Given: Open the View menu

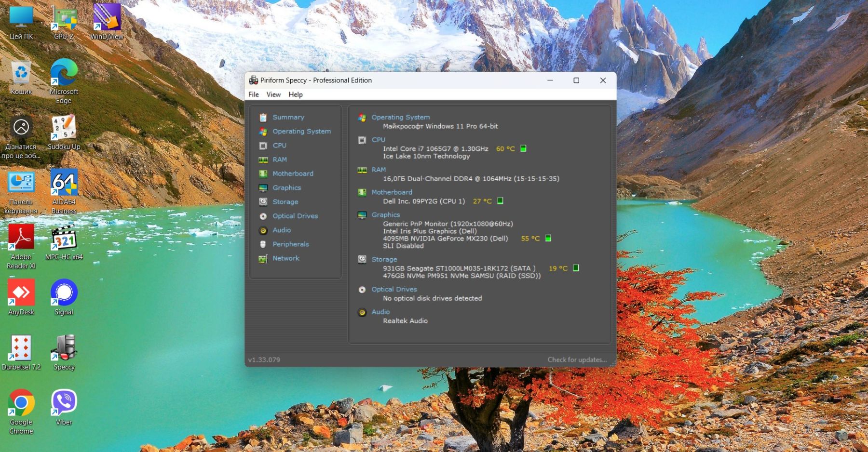Looking at the screenshot, I should pos(273,94).
